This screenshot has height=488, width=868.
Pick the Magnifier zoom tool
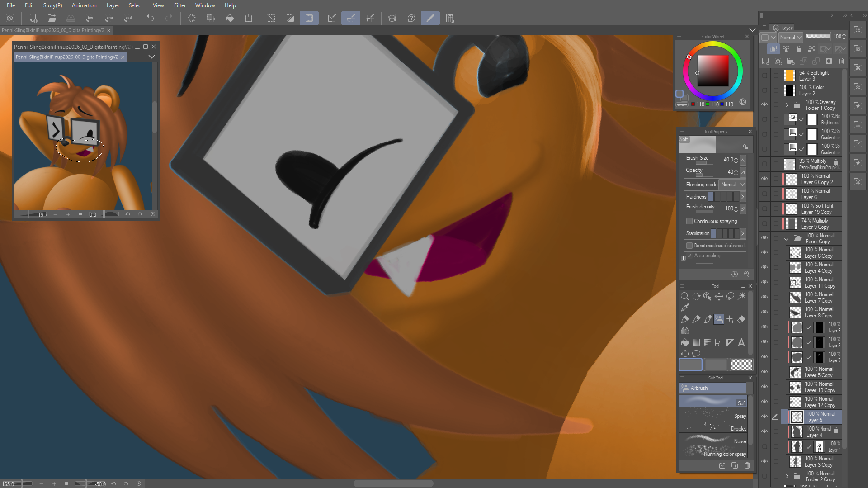(x=685, y=296)
